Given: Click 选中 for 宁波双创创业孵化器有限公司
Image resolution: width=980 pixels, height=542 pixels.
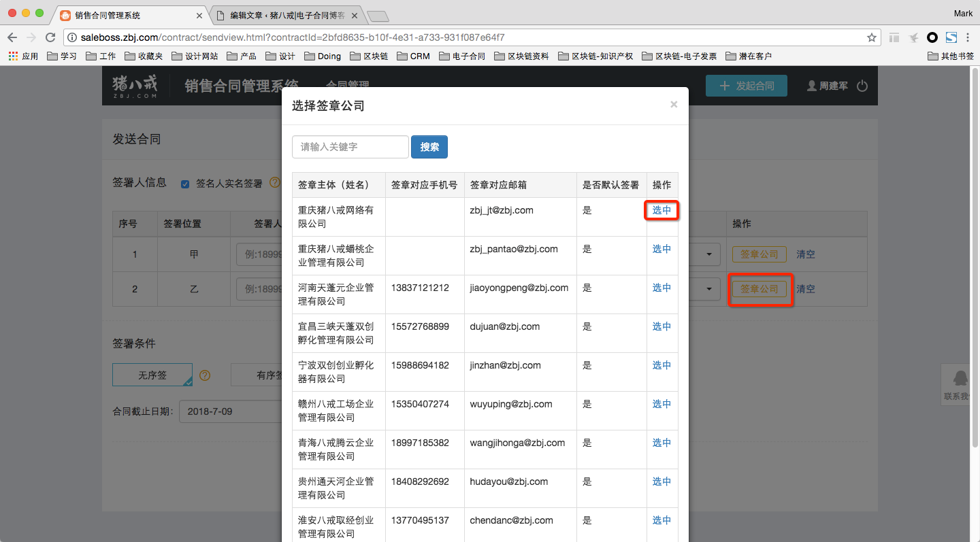Looking at the screenshot, I should tap(661, 365).
